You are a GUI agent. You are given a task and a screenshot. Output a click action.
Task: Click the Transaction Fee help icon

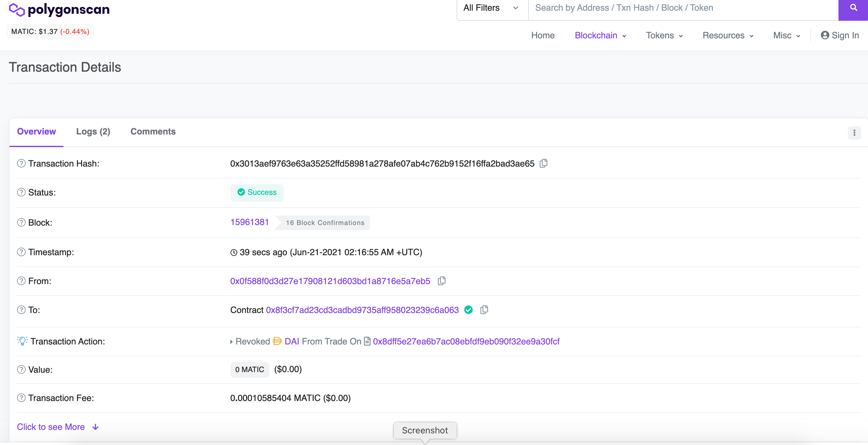[21, 398]
